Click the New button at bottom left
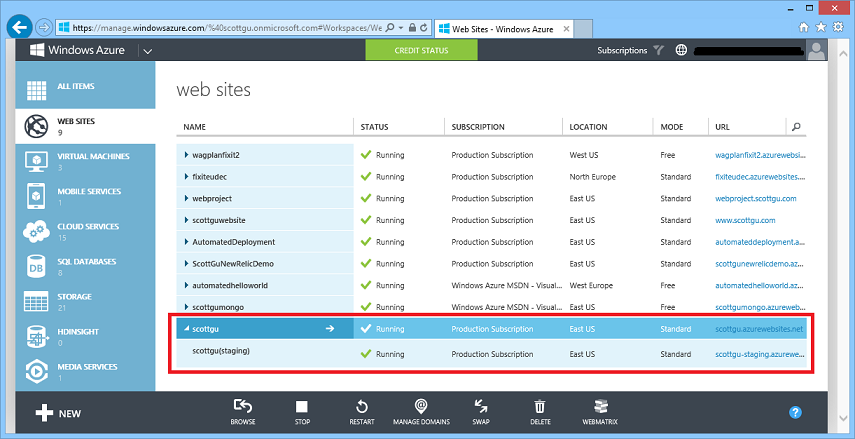 58,413
